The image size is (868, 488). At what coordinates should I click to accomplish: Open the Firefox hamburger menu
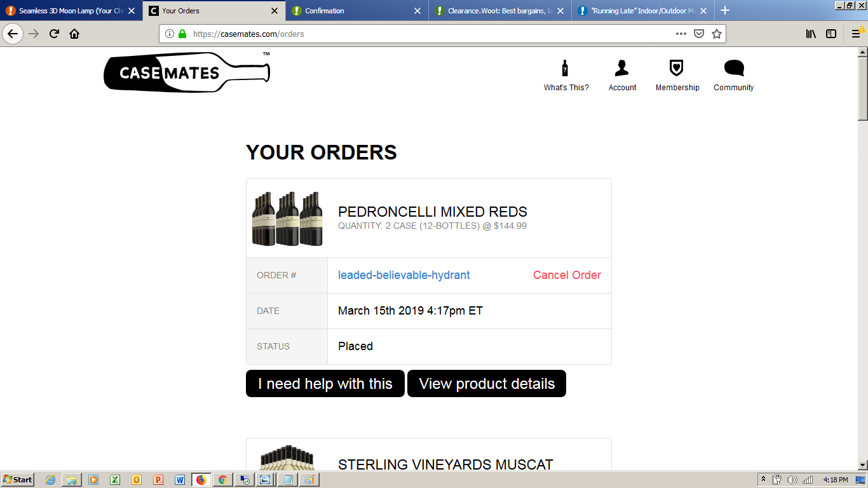tap(856, 34)
